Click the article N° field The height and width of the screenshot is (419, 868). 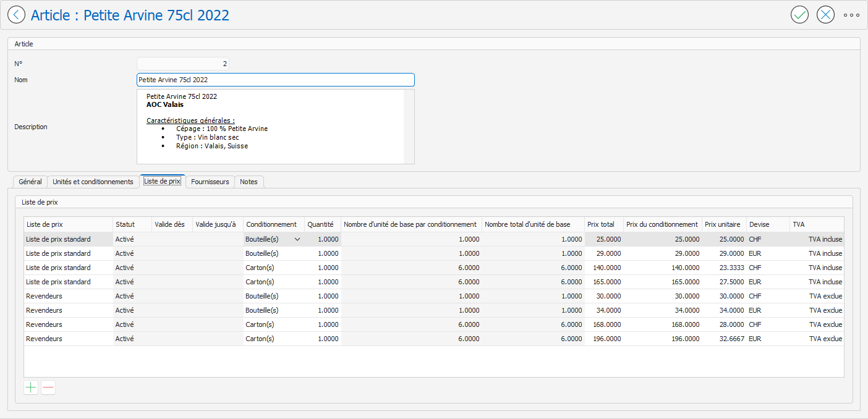coord(183,64)
